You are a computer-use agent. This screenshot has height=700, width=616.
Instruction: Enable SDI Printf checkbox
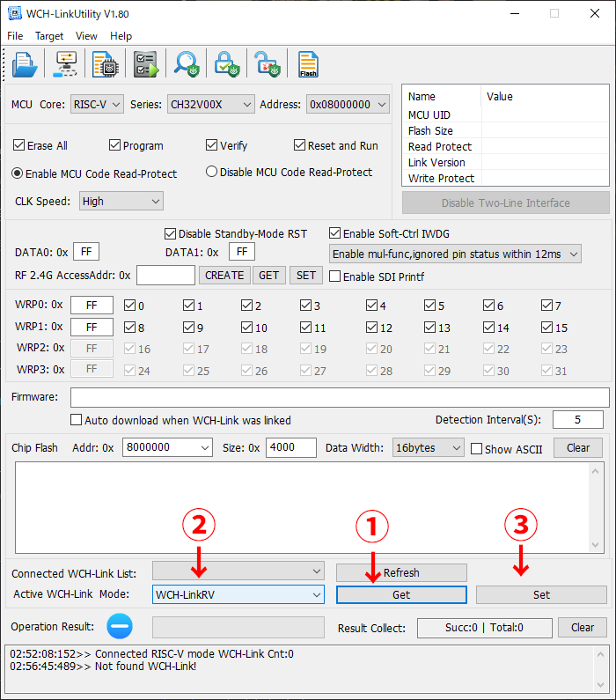335,276
